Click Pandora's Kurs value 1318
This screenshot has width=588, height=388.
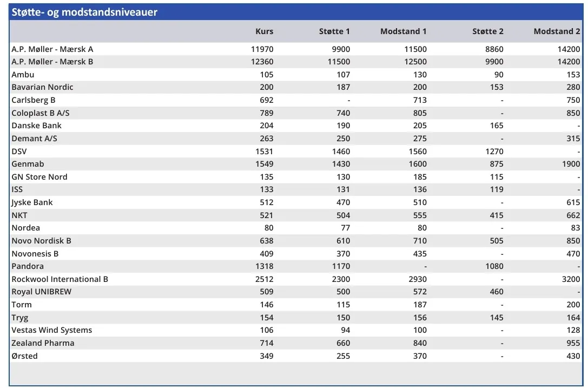pos(262,266)
